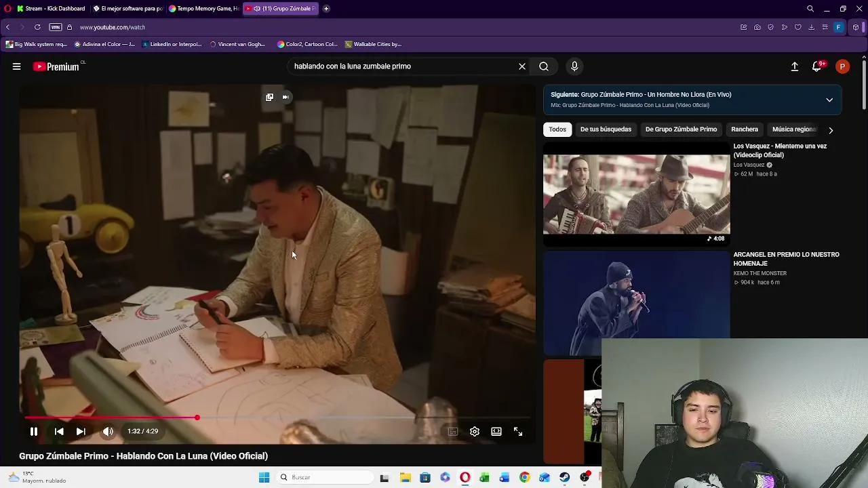Open Google Chrome from the taskbar
The image size is (868, 488).
[x=525, y=477]
